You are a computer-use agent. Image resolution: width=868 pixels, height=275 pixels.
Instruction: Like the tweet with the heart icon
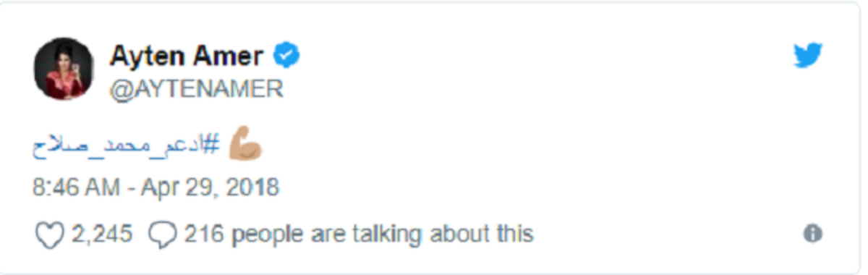(x=50, y=234)
